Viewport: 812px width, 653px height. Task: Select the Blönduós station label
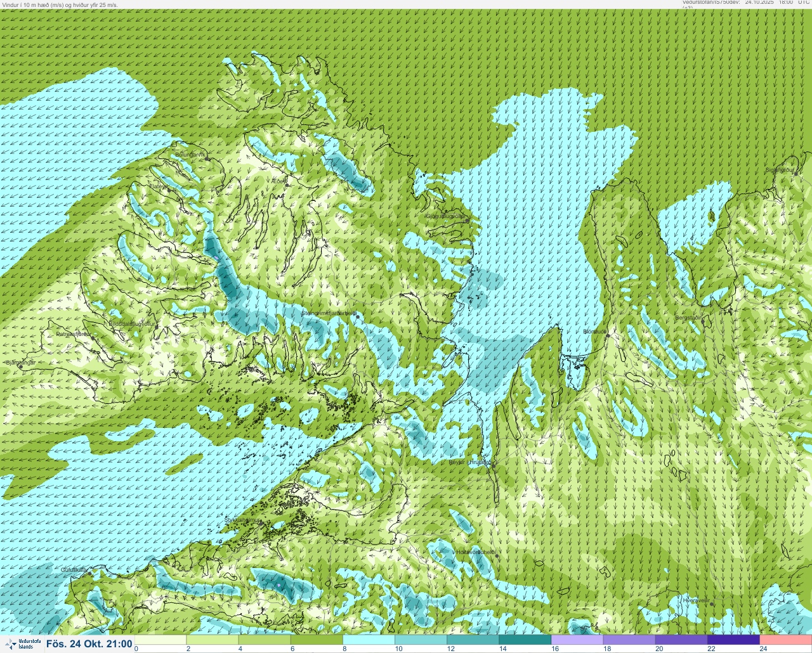point(595,331)
